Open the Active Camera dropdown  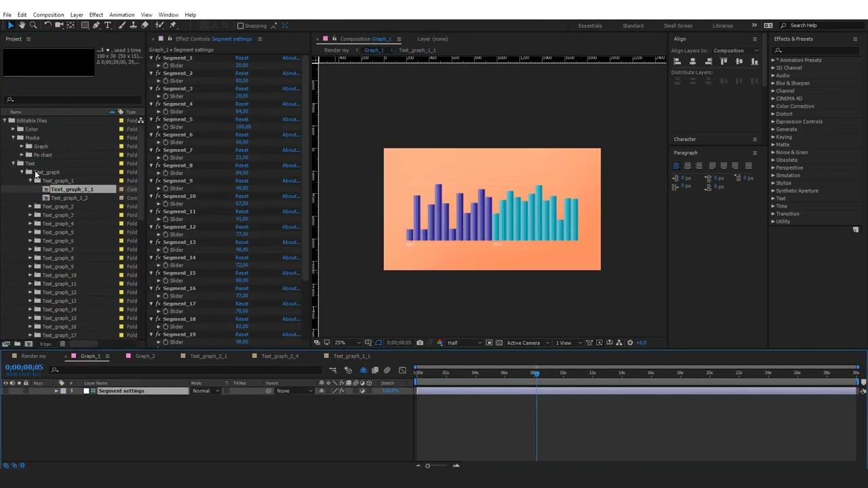[x=527, y=343]
